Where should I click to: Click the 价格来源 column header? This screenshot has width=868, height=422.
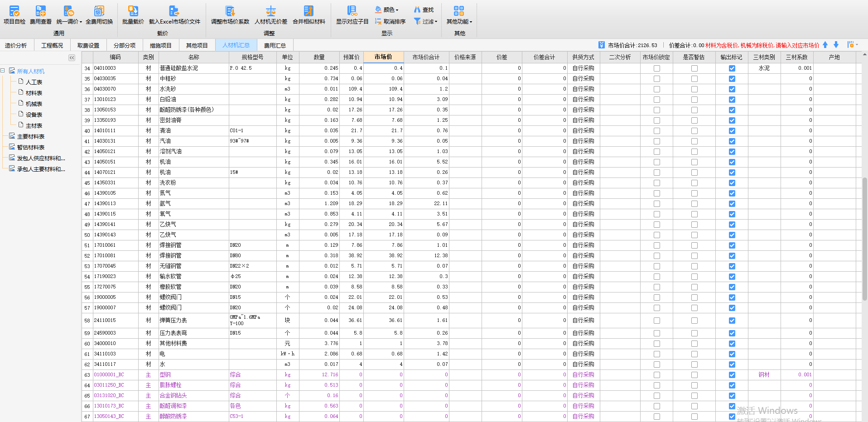(x=465, y=57)
